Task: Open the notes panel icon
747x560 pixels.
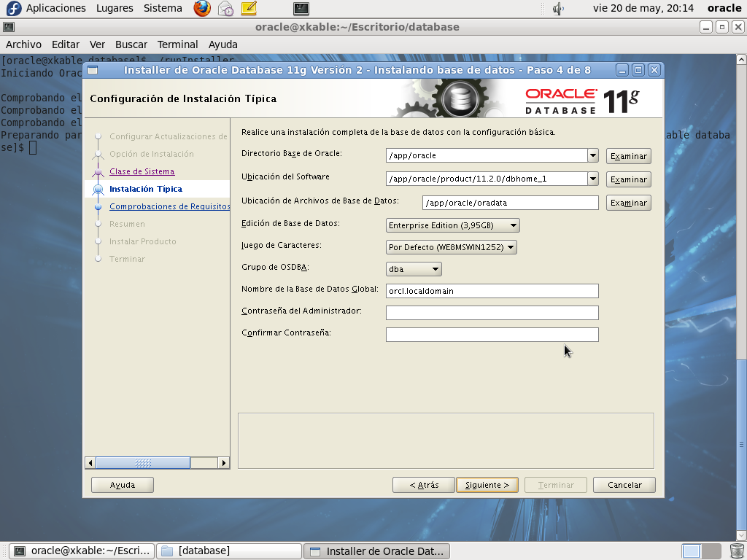Action: pos(249,8)
